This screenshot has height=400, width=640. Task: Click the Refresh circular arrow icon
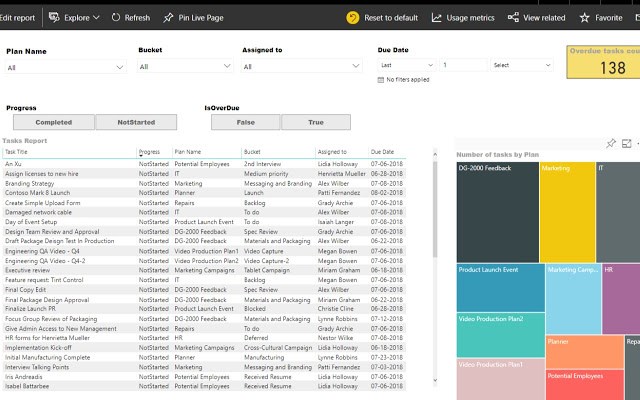tap(116, 18)
